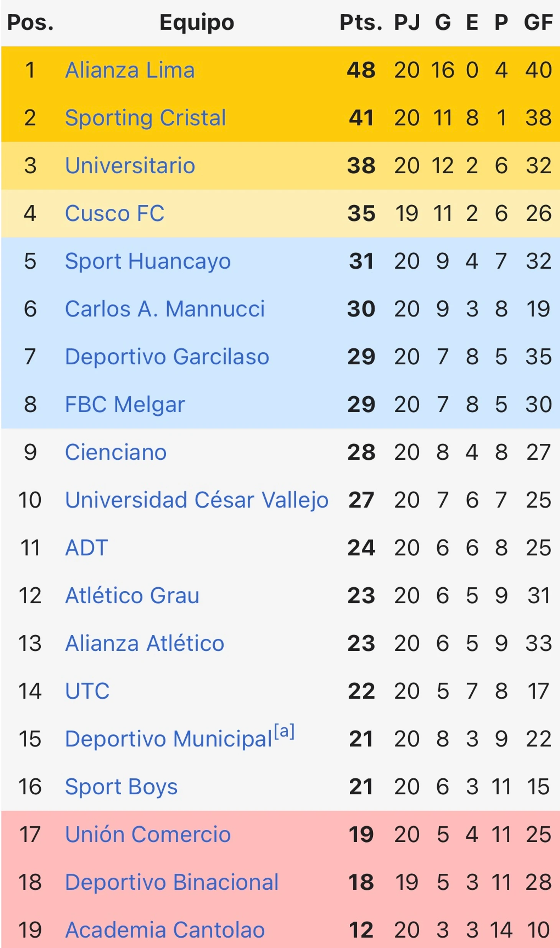Open footnote [a] next to Deportivo Municipal
The width and height of the screenshot is (560, 948).
tap(284, 731)
